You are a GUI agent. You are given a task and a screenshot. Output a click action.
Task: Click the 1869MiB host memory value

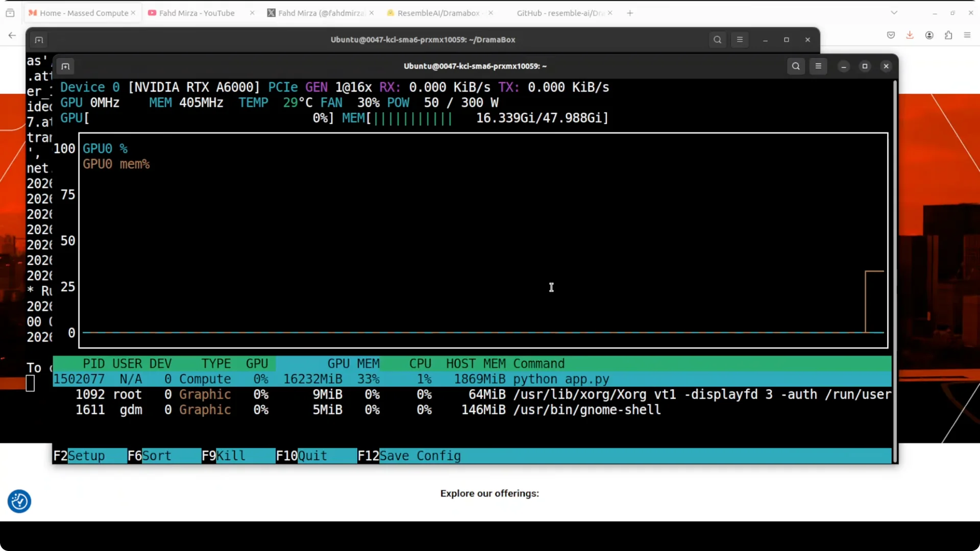(x=480, y=379)
